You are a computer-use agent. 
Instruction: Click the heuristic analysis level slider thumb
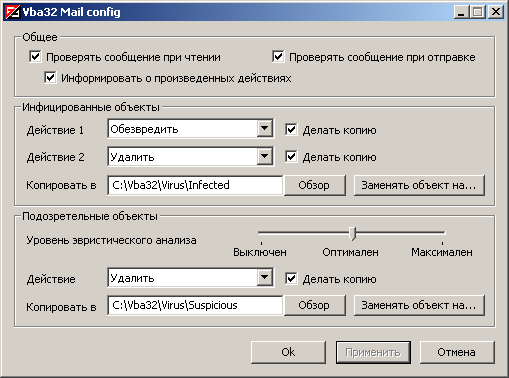coord(353,233)
